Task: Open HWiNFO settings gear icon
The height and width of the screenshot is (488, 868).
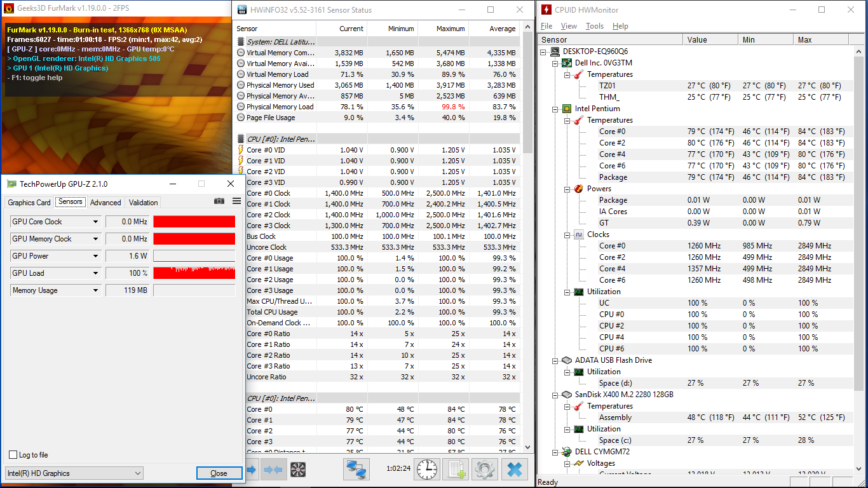Action: pos(485,470)
